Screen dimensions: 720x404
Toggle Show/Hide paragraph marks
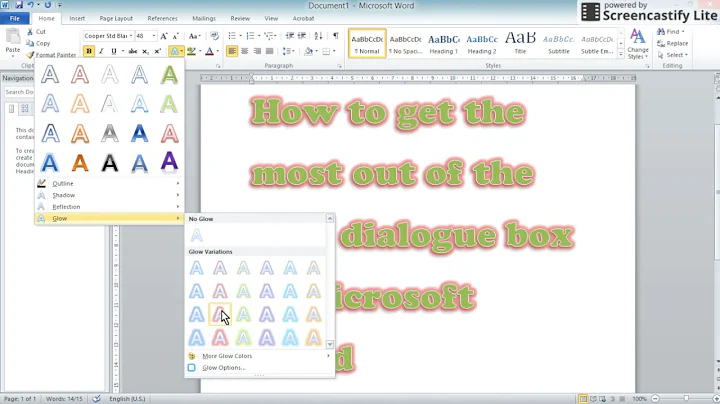click(x=336, y=36)
